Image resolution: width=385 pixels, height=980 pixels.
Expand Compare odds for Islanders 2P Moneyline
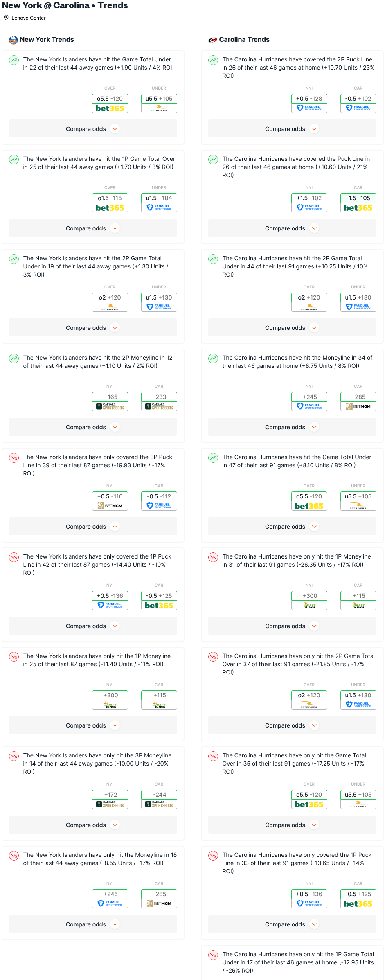93,427
